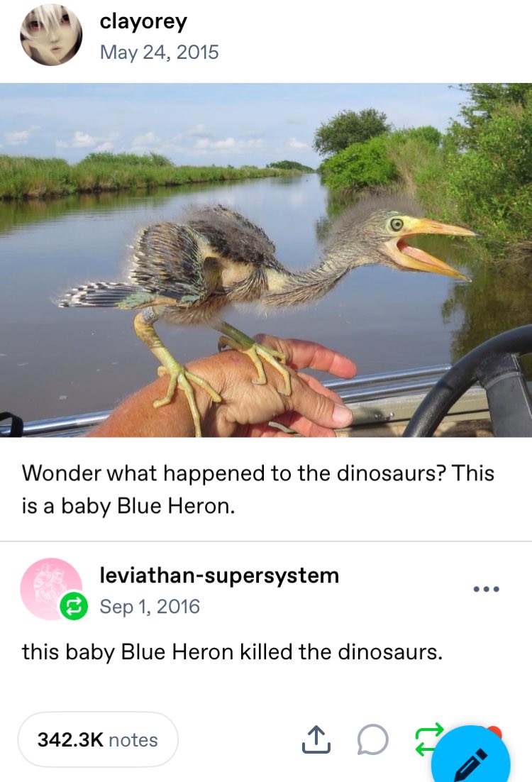Compose new post with blue pencil button
The height and width of the screenshot is (782, 532).
(x=471, y=757)
